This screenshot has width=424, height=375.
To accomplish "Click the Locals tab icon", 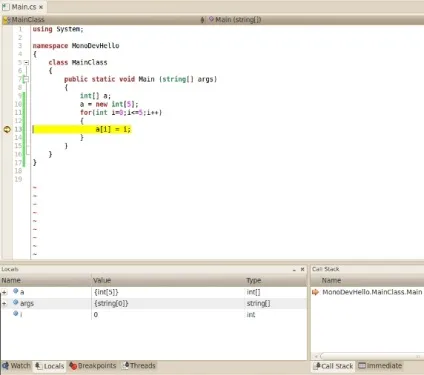I will [x=39, y=366].
